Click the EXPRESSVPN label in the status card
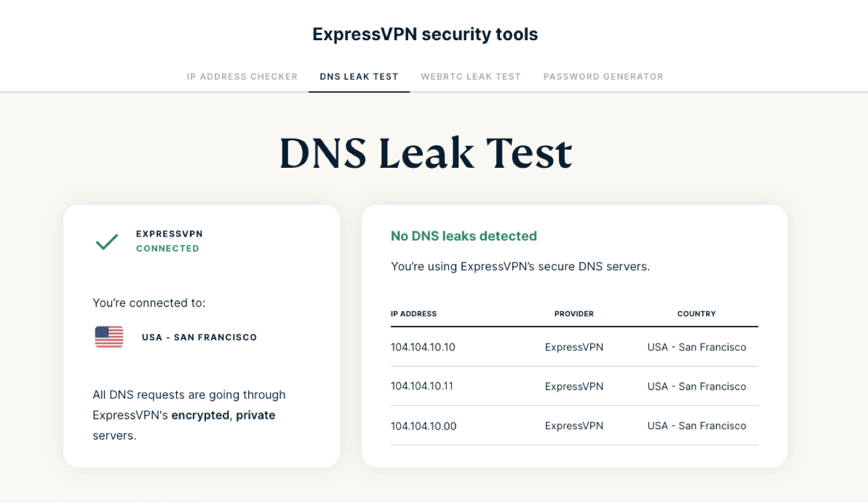Screen dimensions: 868x503 pyautogui.click(x=169, y=234)
